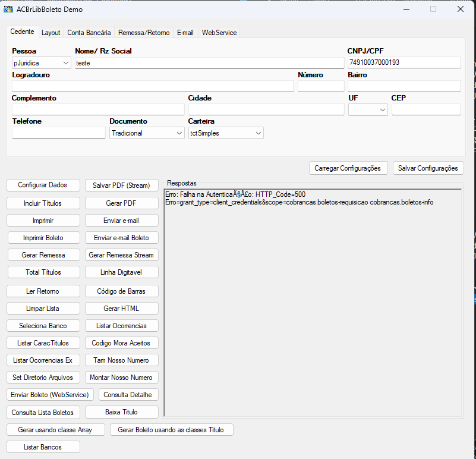The height and width of the screenshot is (459, 476).
Task: Go to the E-mail tab
Action: point(185,33)
